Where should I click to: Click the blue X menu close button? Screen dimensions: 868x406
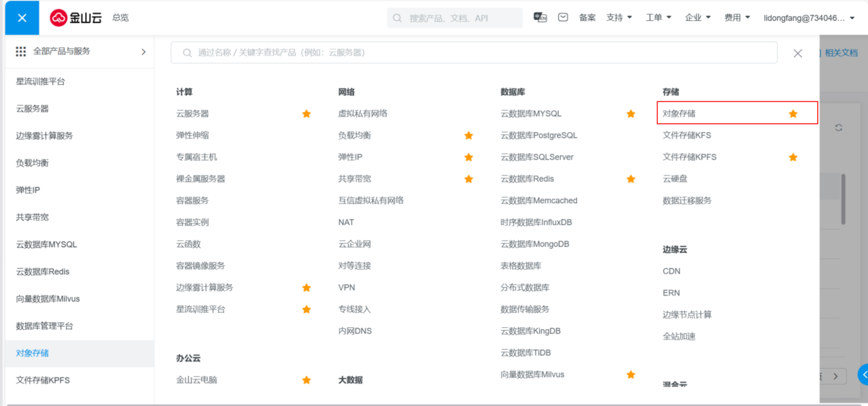pyautogui.click(x=22, y=18)
